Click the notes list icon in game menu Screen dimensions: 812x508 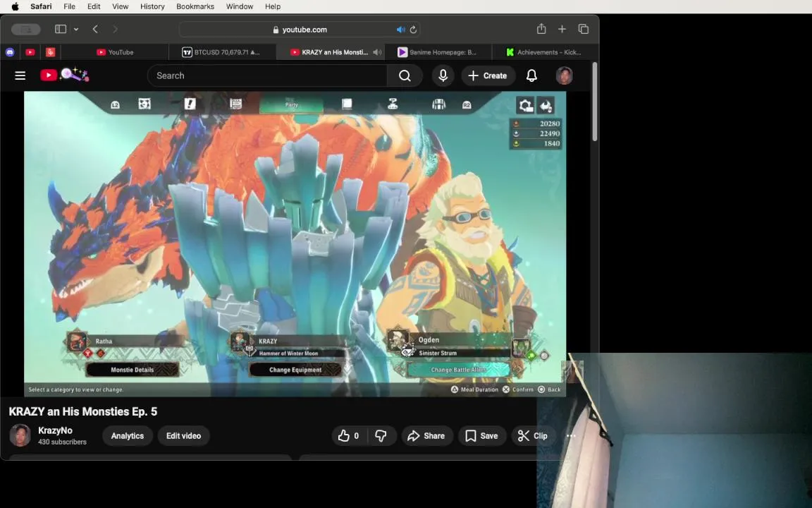(235, 104)
